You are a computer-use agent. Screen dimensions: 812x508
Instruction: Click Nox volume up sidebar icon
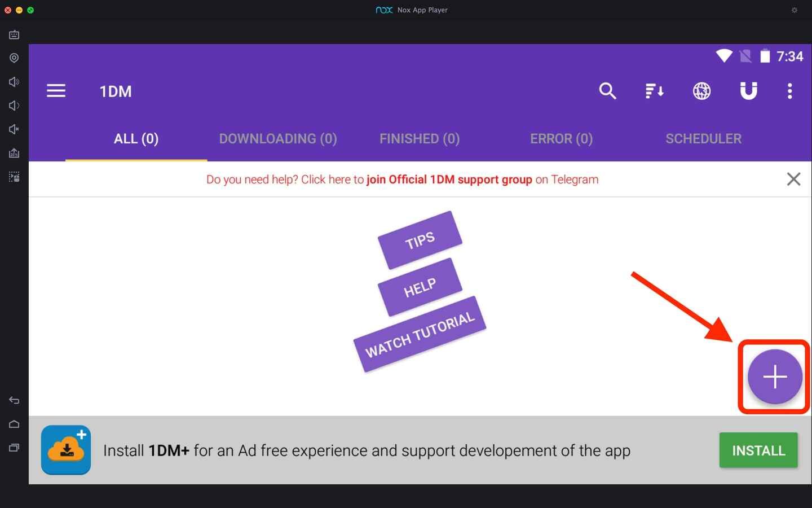pos(14,82)
